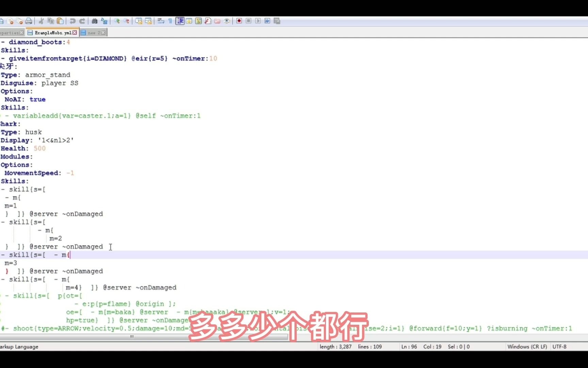Click the Close All documents icon
This screenshot has width=588, height=368.
(19, 21)
